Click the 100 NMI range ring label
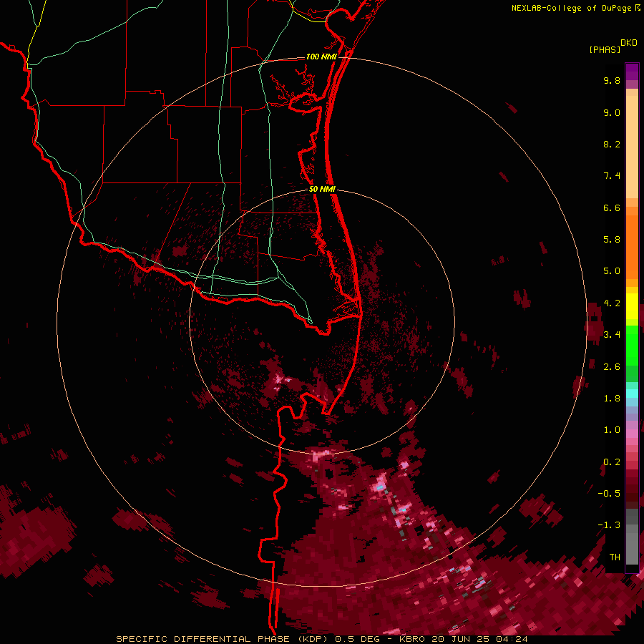Image resolution: width=644 pixels, height=644 pixels. click(x=321, y=57)
